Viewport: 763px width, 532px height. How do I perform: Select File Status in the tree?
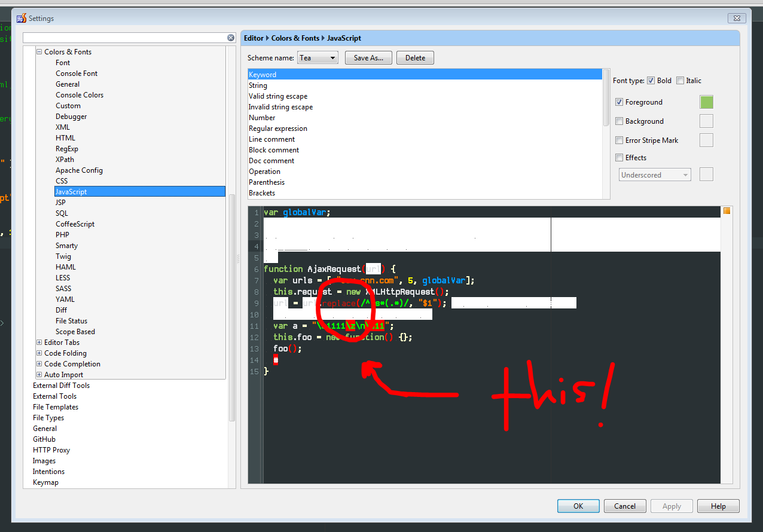point(71,321)
